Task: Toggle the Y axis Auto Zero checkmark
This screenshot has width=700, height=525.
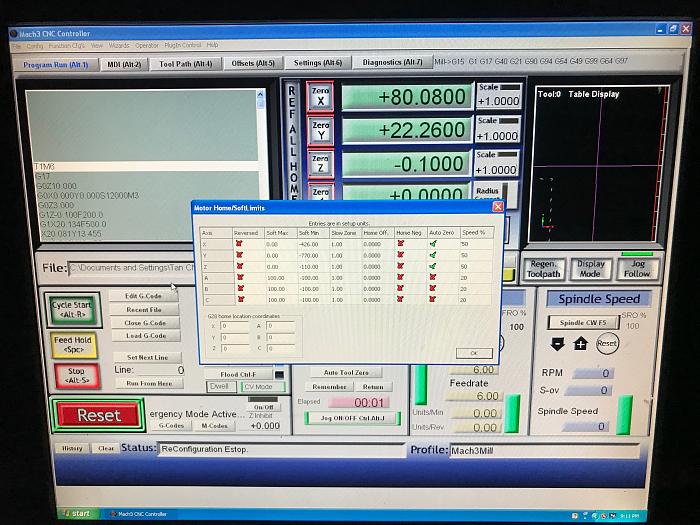Action: pyautogui.click(x=434, y=256)
